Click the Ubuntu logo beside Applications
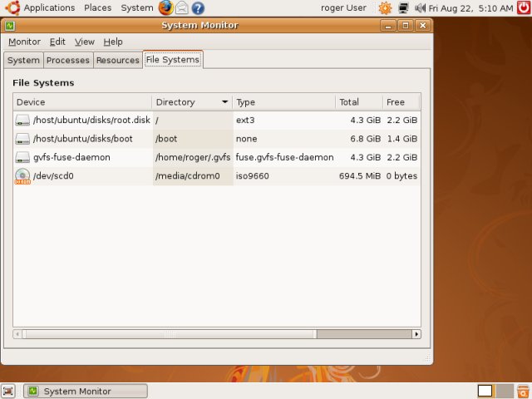 tap(12, 7)
